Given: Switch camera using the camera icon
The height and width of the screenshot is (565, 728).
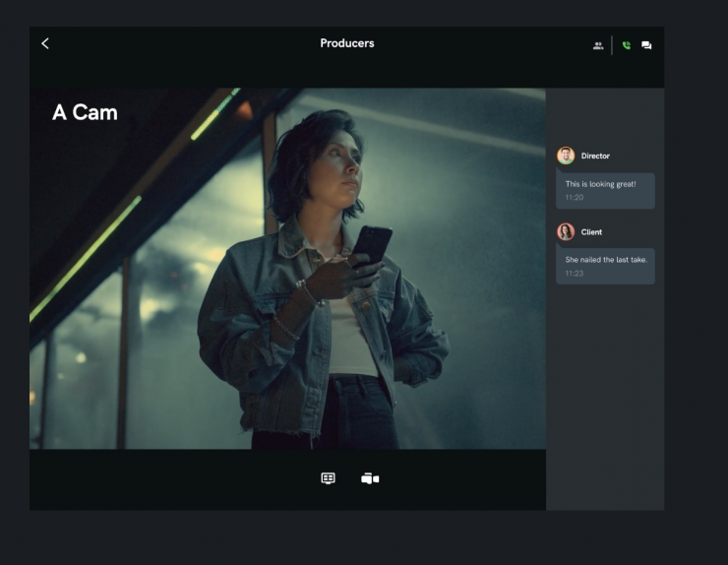Looking at the screenshot, I should [x=370, y=478].
